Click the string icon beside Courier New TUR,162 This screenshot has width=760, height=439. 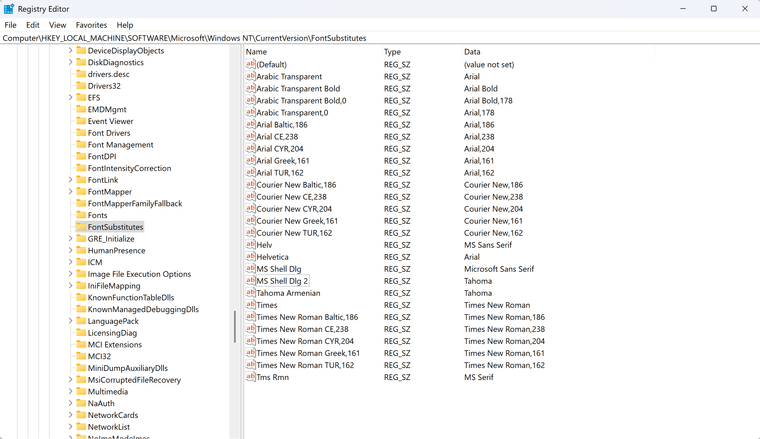point(251,233)
